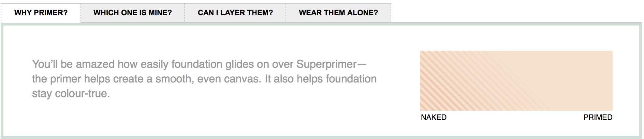Click the word Superprimer in the paragraph
Viewport: 644px width, 139px height.
326,64
